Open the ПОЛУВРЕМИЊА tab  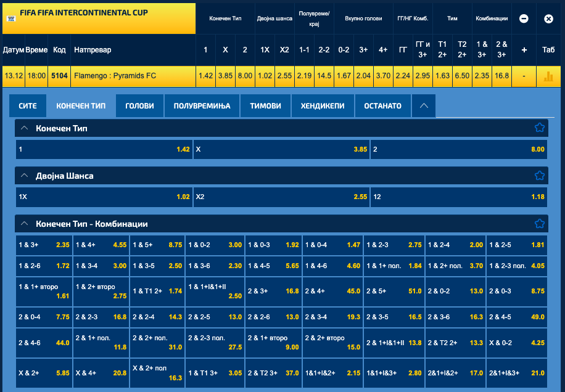(x=202, y=106)
